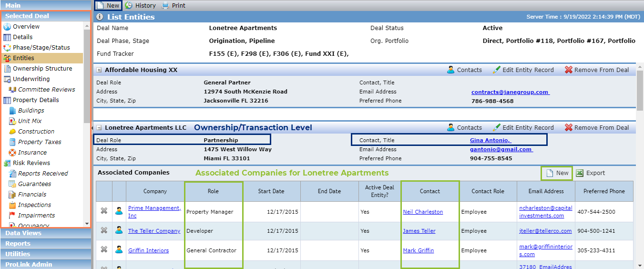644x269 pixels.
Task: Click the sidebar scrollbar down arrow
Action: coord(87,223)
